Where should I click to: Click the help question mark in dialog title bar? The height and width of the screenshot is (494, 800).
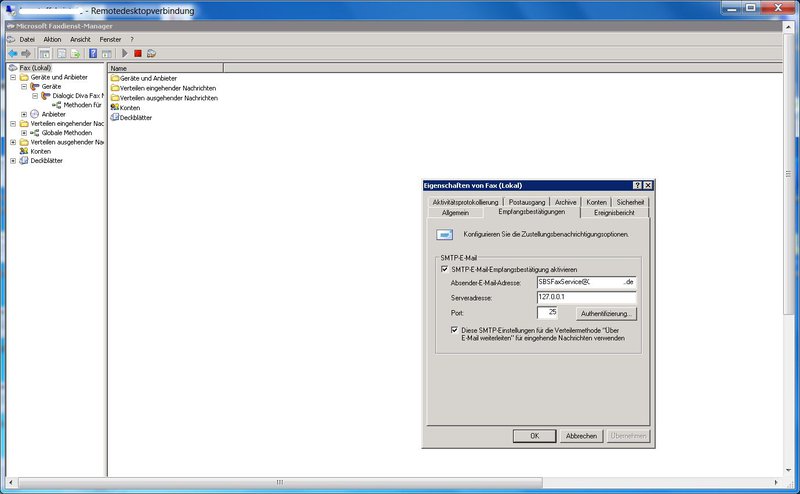[x=637, y=185]
